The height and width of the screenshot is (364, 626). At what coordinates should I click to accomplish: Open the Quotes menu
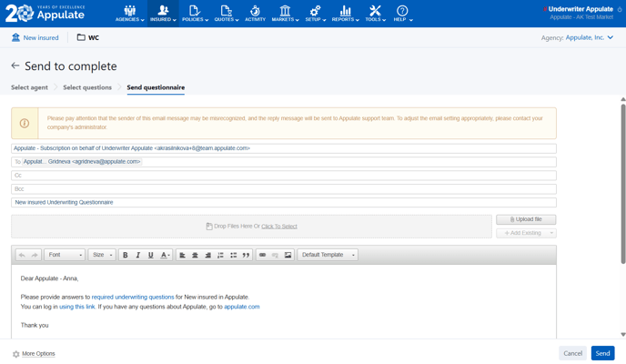tap(227, 14)
